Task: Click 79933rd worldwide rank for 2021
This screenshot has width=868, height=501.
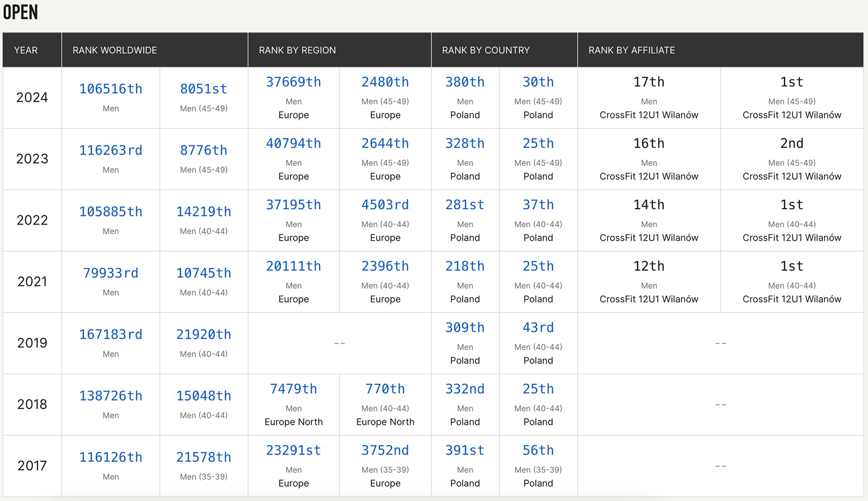Action: [x=110, y=273]
